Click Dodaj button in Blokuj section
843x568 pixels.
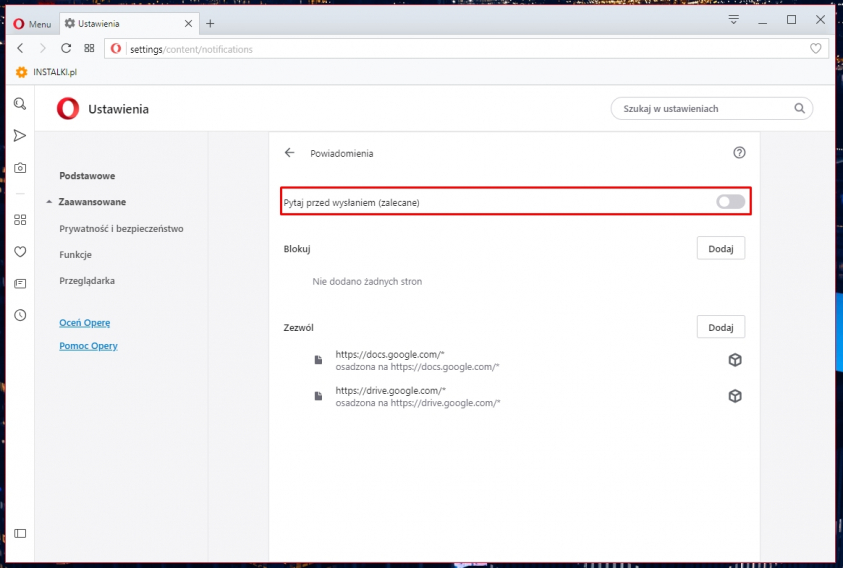(720, 249)
